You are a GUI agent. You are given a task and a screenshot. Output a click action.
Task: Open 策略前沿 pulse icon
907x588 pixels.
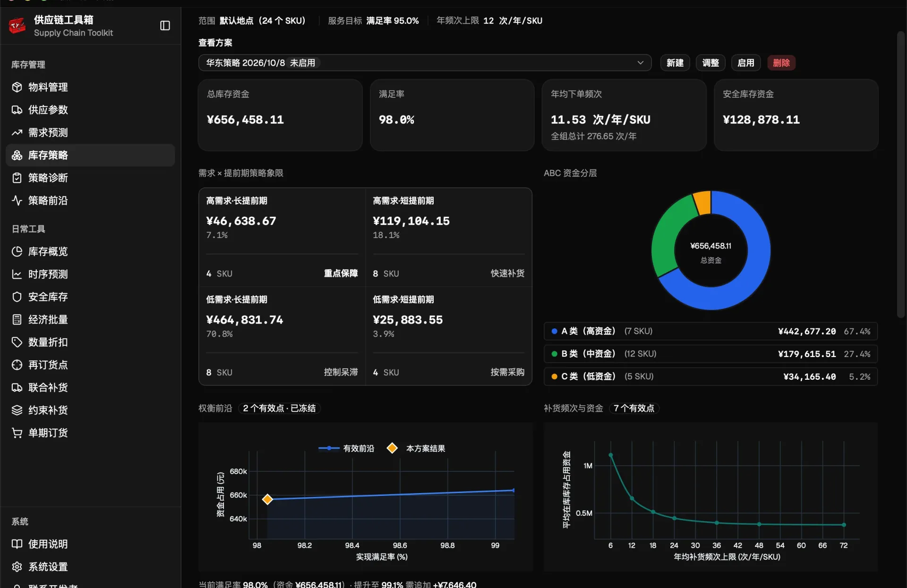pyautogui.click(x=17, y=200)
